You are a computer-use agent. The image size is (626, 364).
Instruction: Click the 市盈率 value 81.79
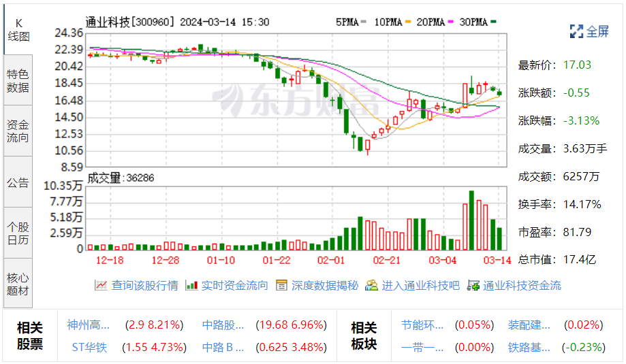point(577,232)
